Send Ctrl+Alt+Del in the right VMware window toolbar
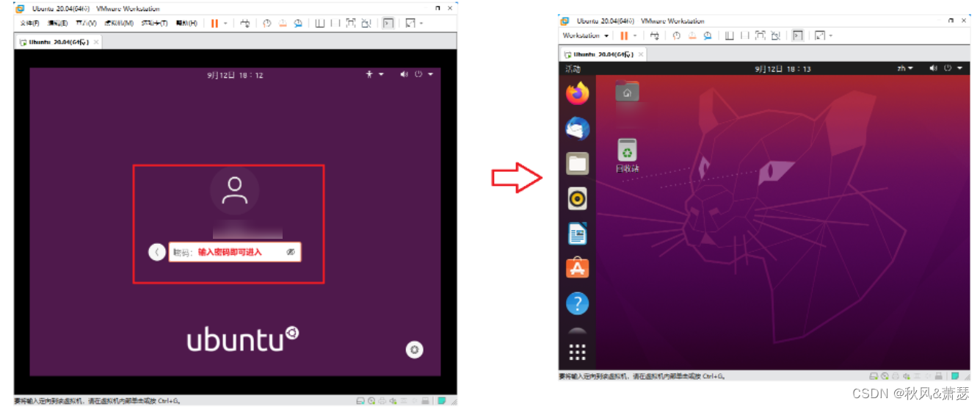 point(655,35)
